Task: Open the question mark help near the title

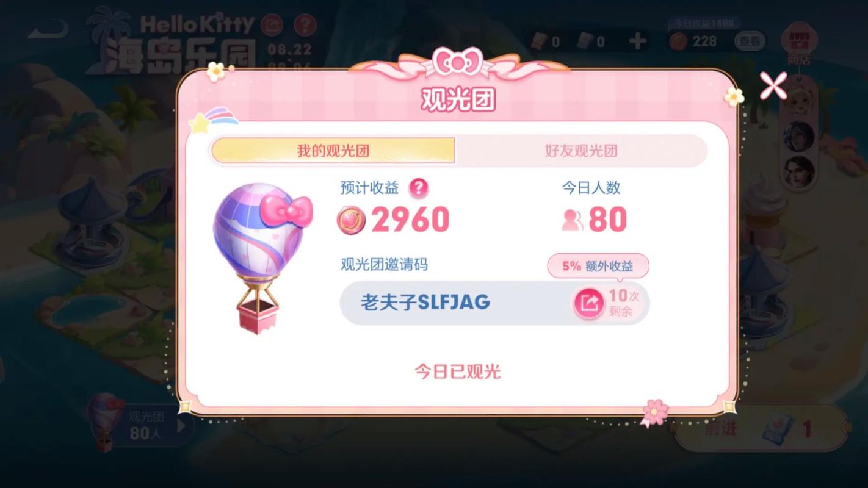Action: 305,25
